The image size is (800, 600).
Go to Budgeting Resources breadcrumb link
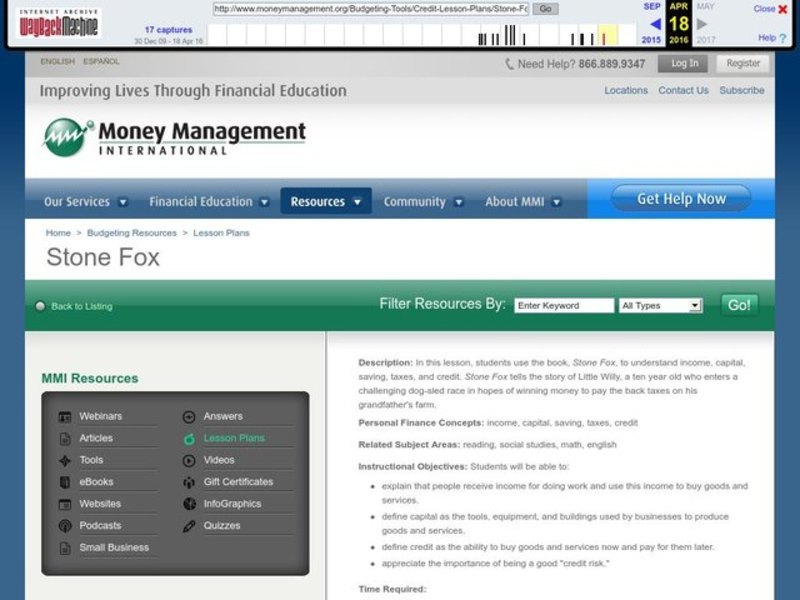point(132,233)
